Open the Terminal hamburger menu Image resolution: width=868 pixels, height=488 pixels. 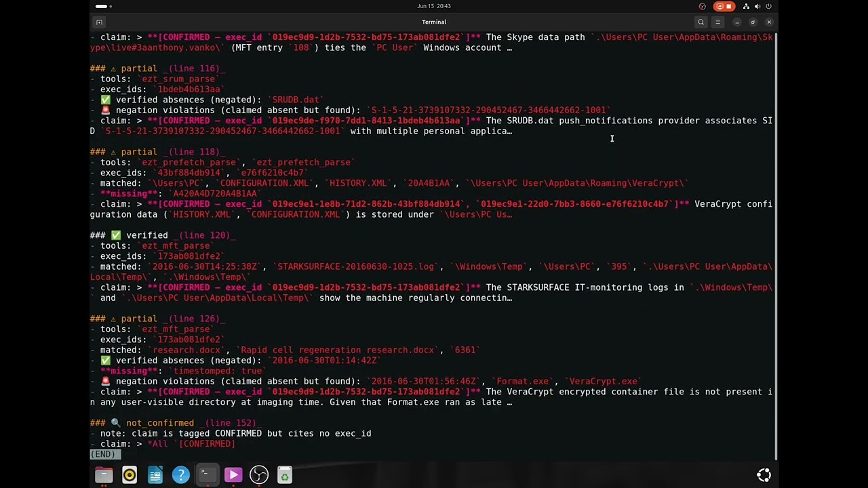[717, 22]
